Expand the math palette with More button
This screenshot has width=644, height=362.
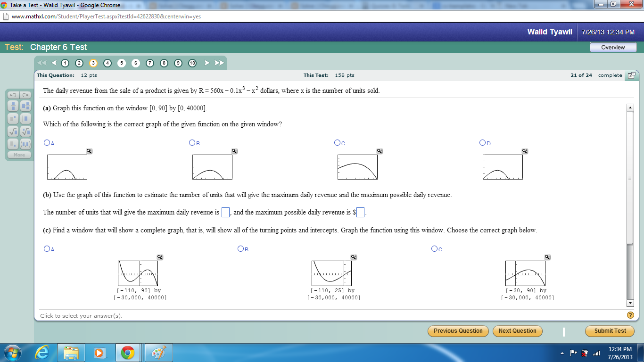[19, 155]
